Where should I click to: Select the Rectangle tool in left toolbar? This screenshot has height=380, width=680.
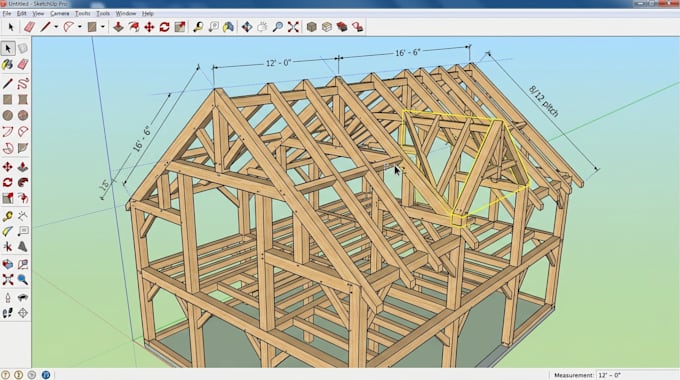[x=8, y=100]
